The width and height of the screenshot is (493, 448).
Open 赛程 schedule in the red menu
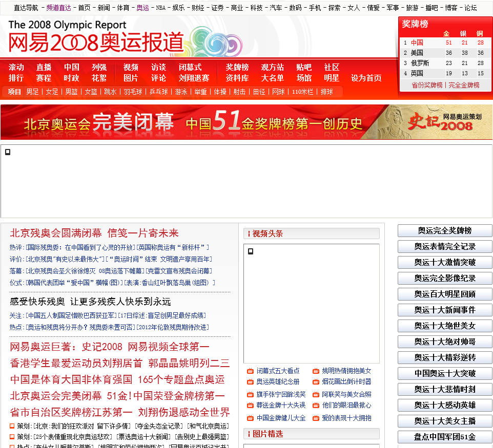pos(44,78)
